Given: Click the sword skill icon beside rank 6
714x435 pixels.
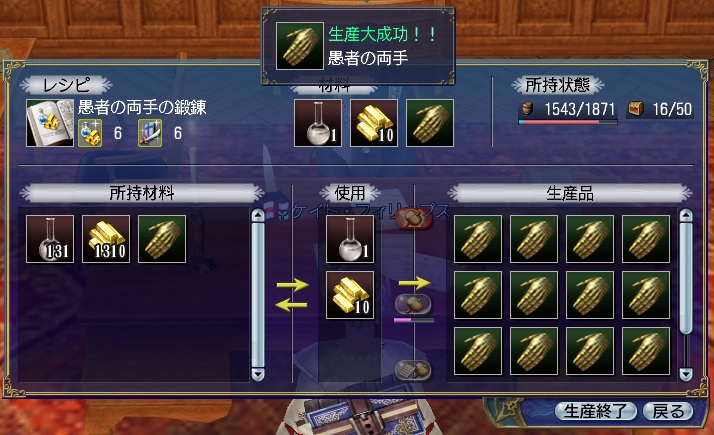Looking at the screenshot, I should (150, 133).
